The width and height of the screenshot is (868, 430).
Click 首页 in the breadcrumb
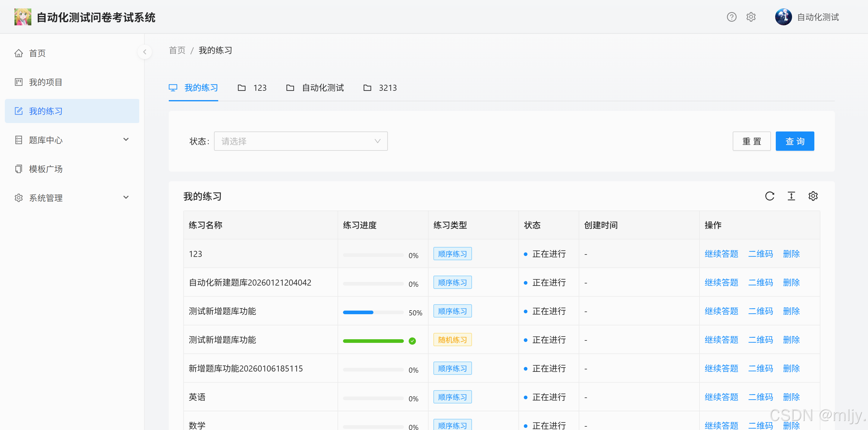tap(177, 51)
